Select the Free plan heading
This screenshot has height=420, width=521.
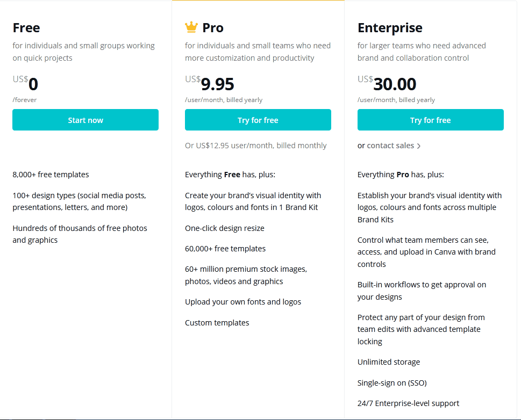point(26,27)
